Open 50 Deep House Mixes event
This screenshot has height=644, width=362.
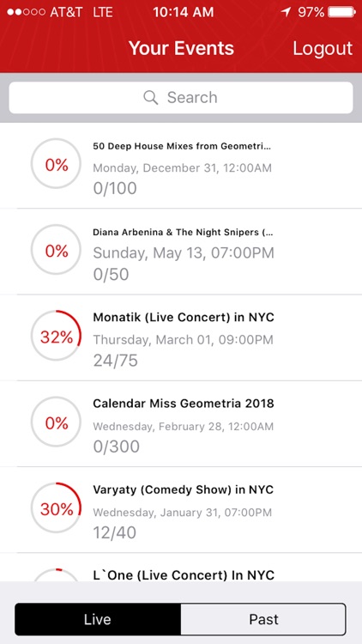(x=181, y=166)
